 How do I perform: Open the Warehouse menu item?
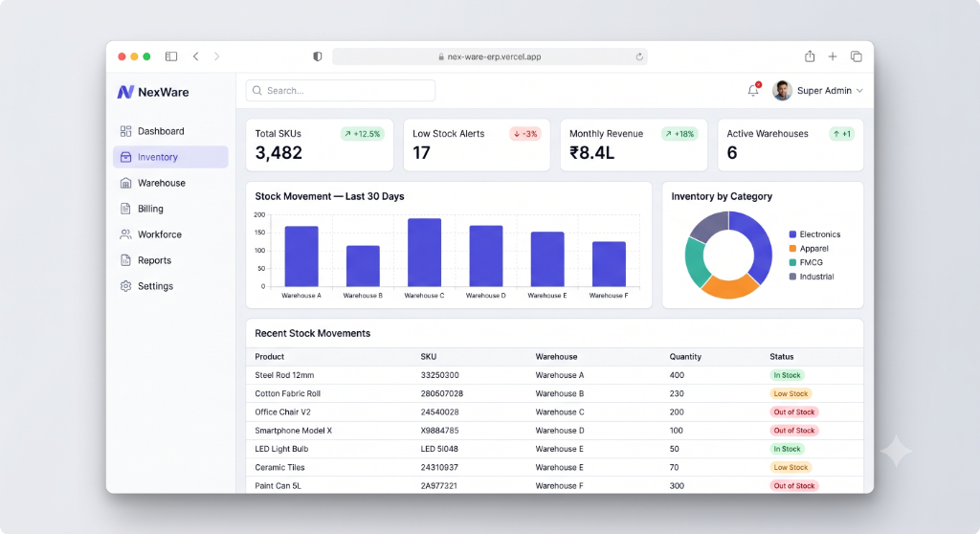click(170, 183)
